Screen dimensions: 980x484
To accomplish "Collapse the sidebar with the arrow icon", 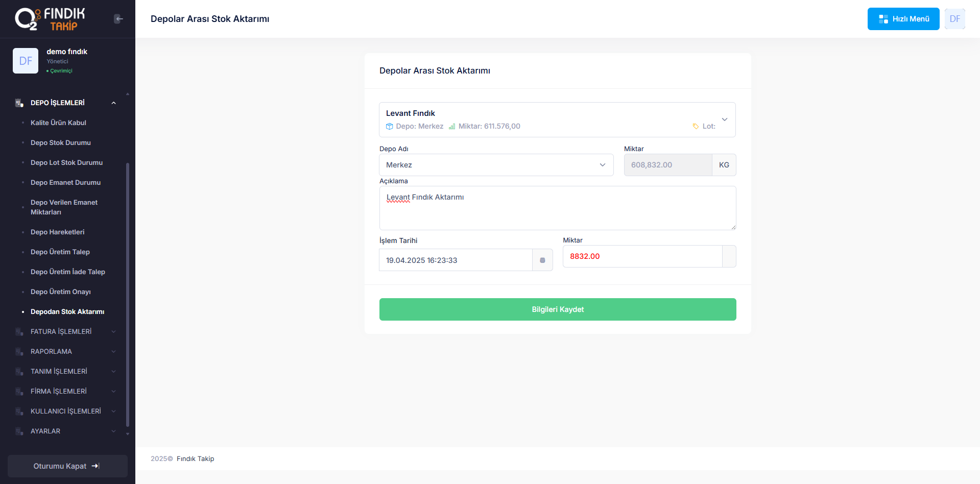I will pyautogui.click(x=118, y=19).
